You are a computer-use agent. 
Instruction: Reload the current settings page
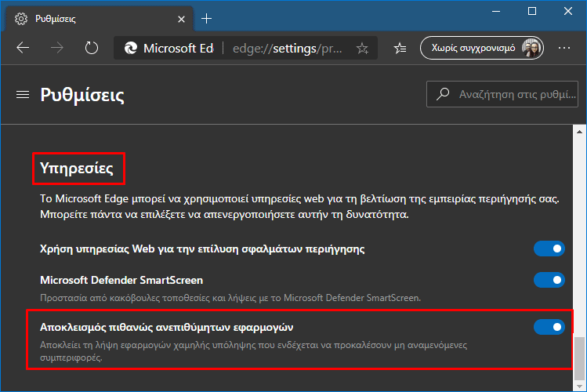[92, 48]
